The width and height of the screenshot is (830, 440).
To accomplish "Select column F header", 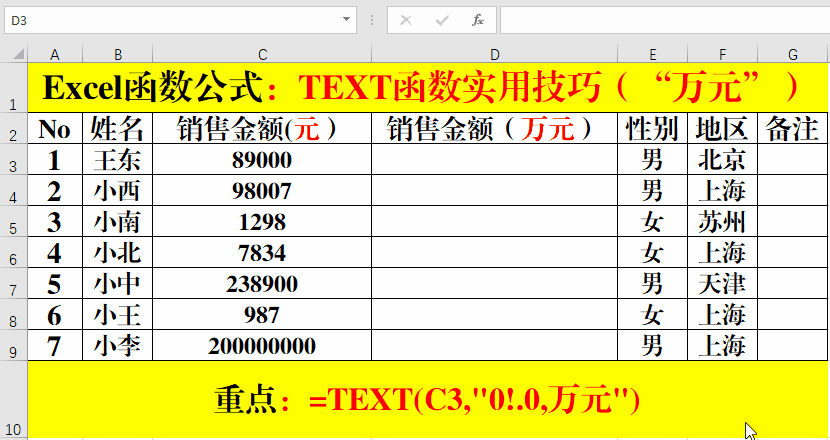I will [722, 54].
